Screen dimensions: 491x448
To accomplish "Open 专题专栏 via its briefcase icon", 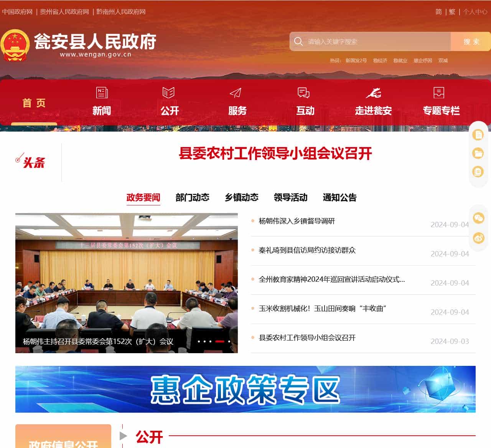I will point(440,93).
